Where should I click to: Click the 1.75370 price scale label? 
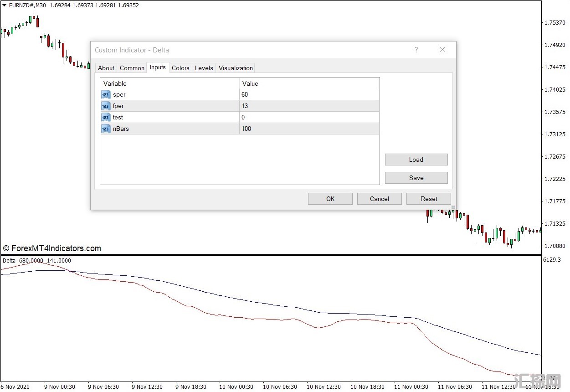[x=555, y=23]
